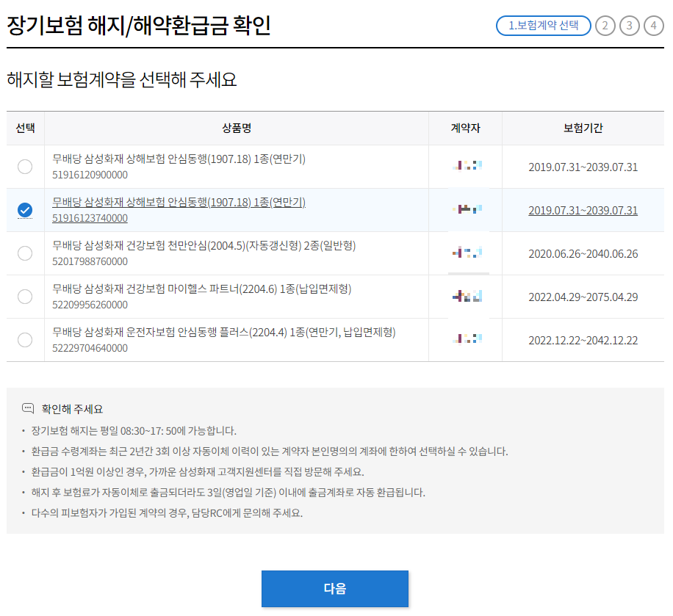Click blurred contractor name in 52209956260000 row
This screenshot has width=673, height=616.
(467, 296)
